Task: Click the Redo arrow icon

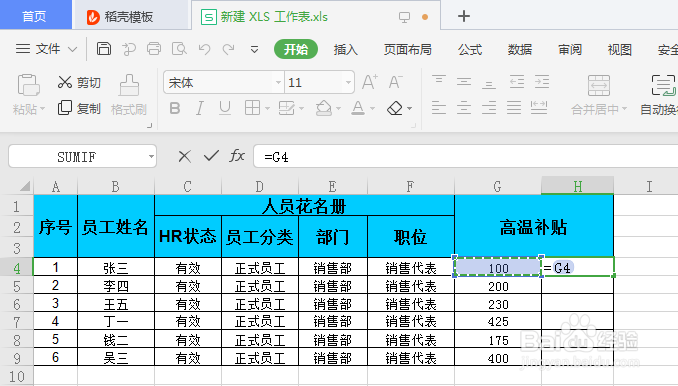Action: tap(228, 49)
